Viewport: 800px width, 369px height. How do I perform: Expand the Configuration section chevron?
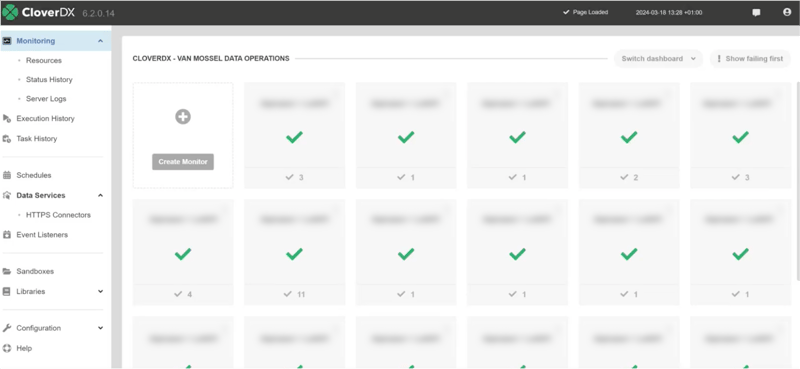coord(101,328)
